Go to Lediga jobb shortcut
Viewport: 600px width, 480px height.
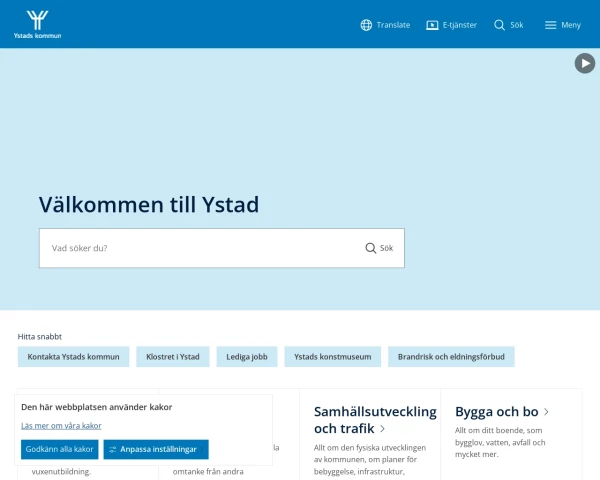click(x=247, y=357)
